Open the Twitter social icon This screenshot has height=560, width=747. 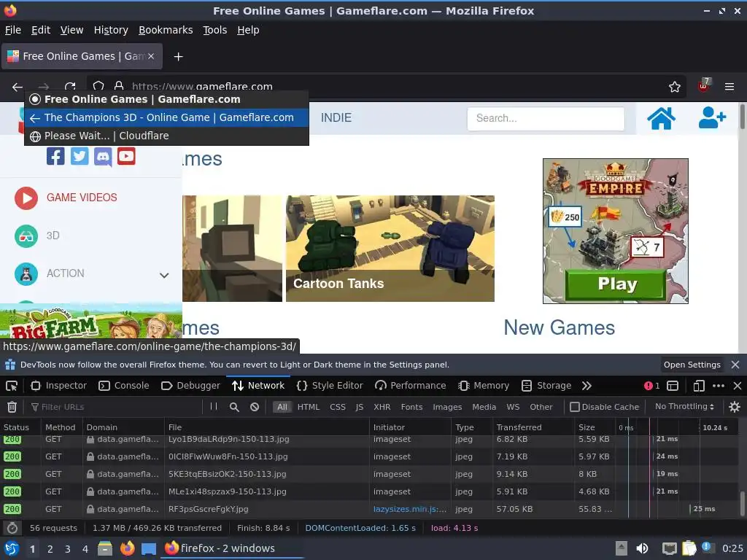[x=80, y=156]
